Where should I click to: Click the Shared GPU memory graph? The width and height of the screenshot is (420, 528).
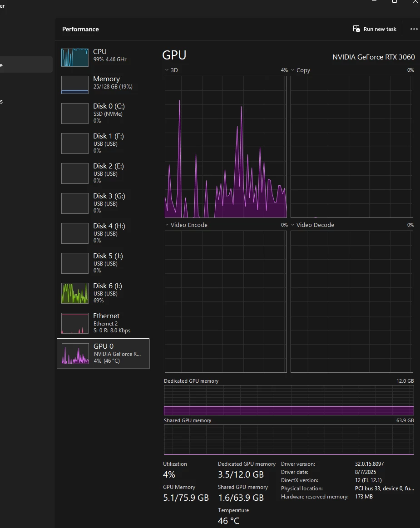point(289,440)
